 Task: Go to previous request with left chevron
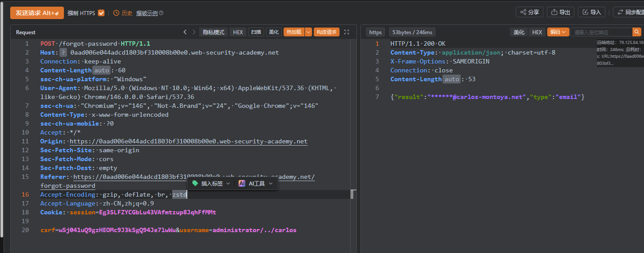pos(185,32)
